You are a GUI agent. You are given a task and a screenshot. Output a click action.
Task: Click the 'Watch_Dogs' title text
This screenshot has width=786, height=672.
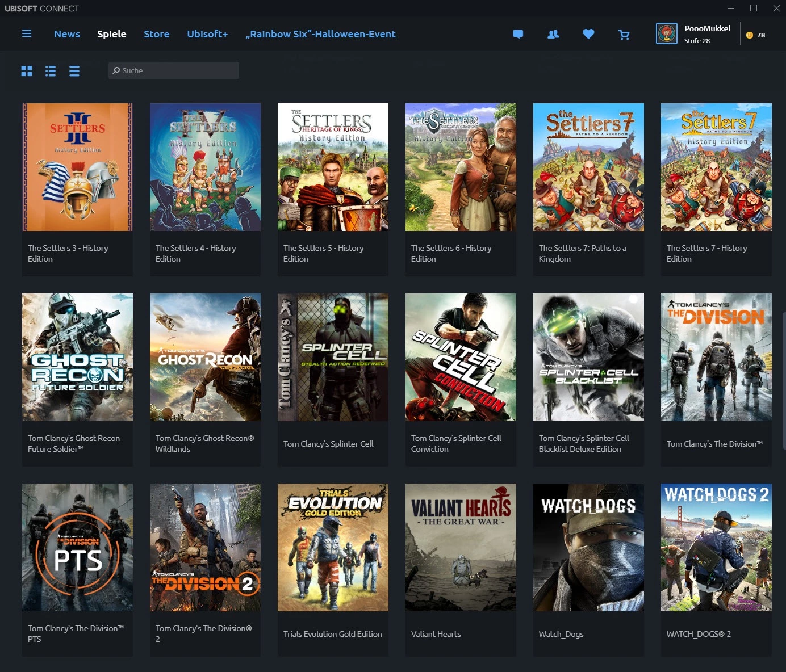[561, 634]
